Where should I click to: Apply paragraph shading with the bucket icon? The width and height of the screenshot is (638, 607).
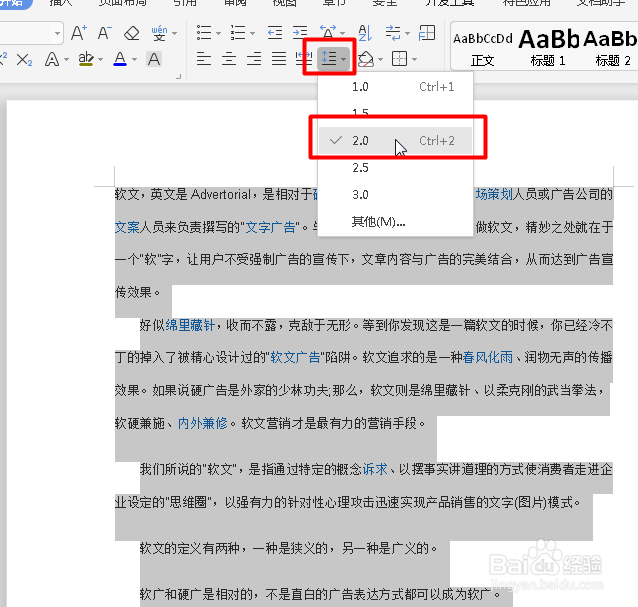coord(366,59)
